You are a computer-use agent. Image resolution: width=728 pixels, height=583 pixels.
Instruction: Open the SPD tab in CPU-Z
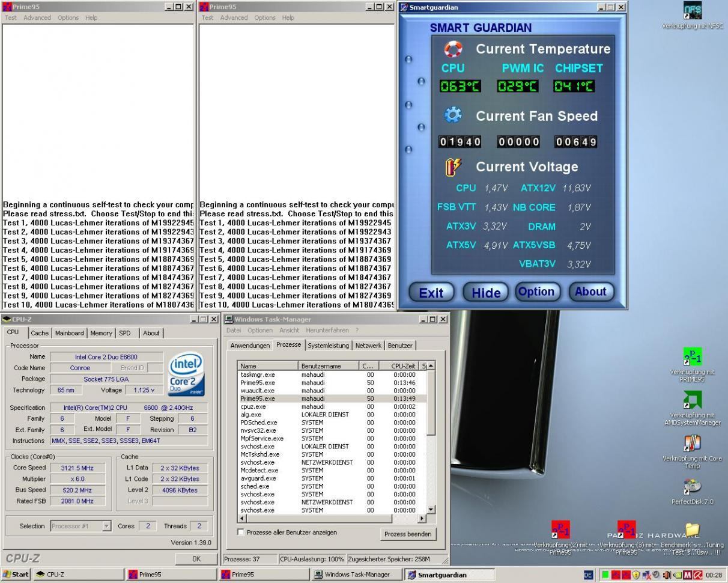point(124,333)
